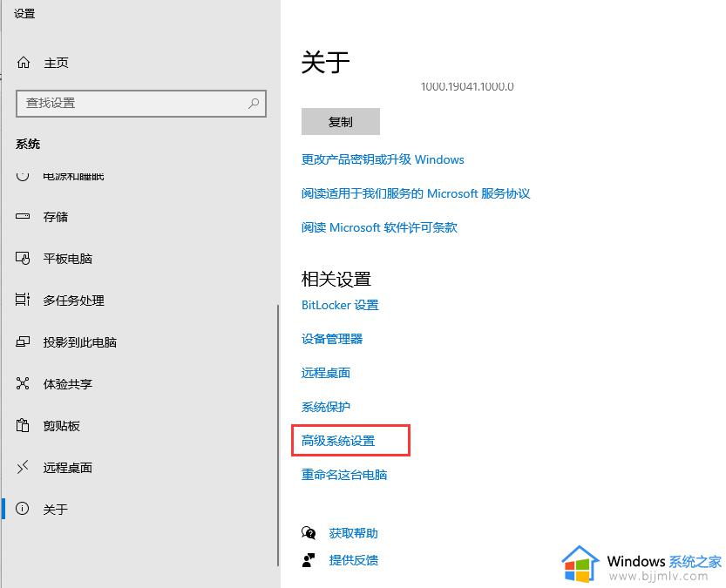Click the 查找设置 search field
Viewport: 726px width, 588px height.
[x=141, y=103]
